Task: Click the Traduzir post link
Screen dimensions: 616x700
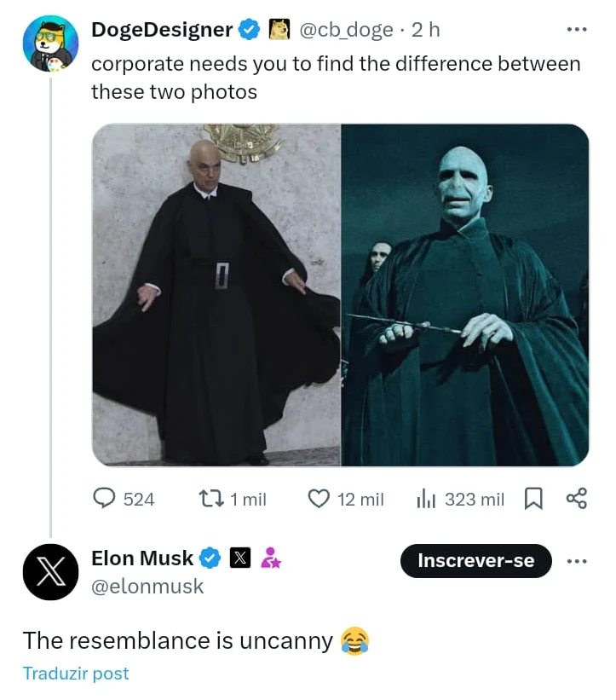Action: pyautogui.click(x=76, y=674)
